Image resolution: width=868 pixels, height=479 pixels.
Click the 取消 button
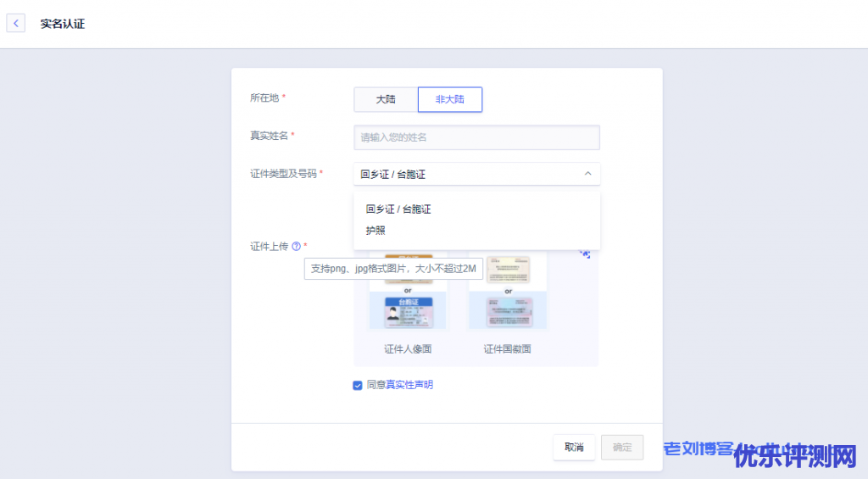[x=574, y=448]
